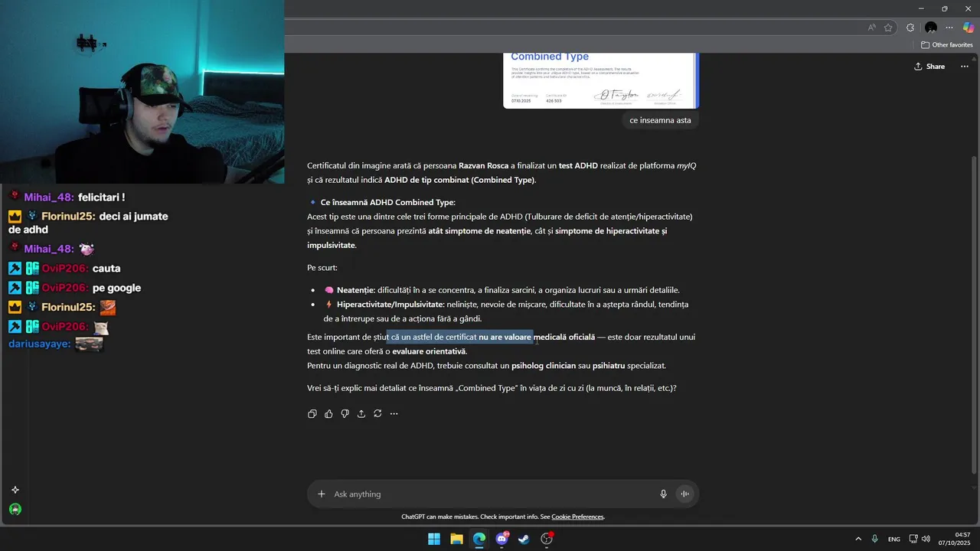
Task: Click the 'Ce înseamnă ADHD Combined Type:' heading
Action: (x=387, y=202)
